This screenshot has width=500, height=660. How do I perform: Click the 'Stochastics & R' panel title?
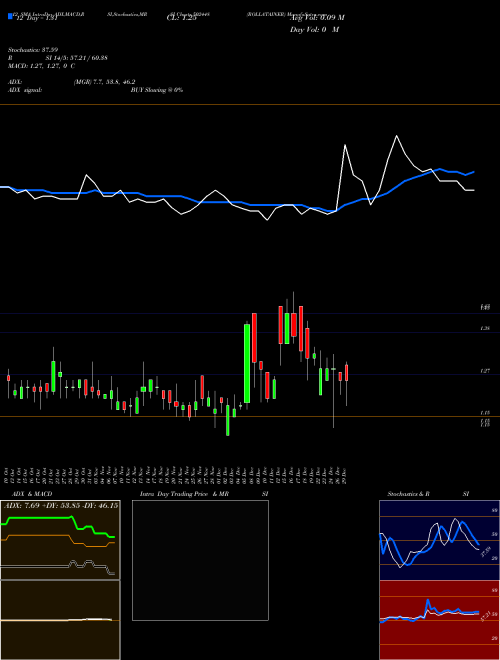[x=408, y=494]
